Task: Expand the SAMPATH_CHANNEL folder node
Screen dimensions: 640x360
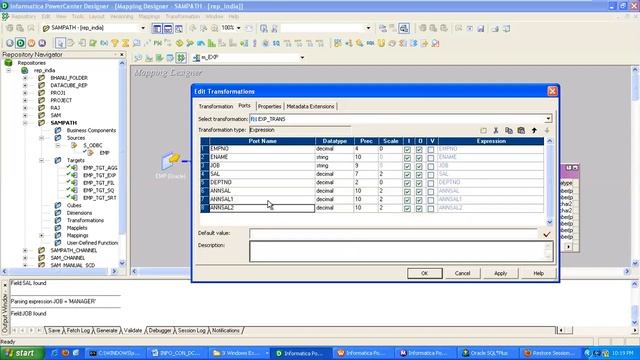Action: 25,251
